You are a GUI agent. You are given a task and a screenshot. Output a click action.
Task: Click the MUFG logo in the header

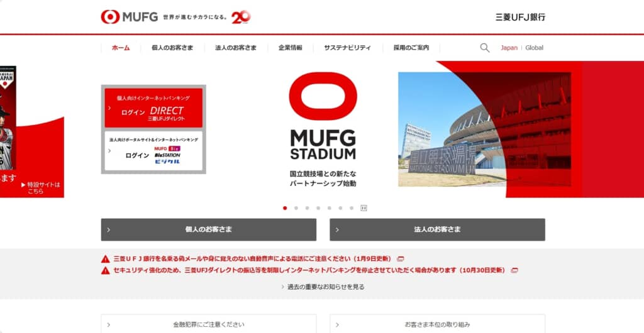[x=130, y=17]
